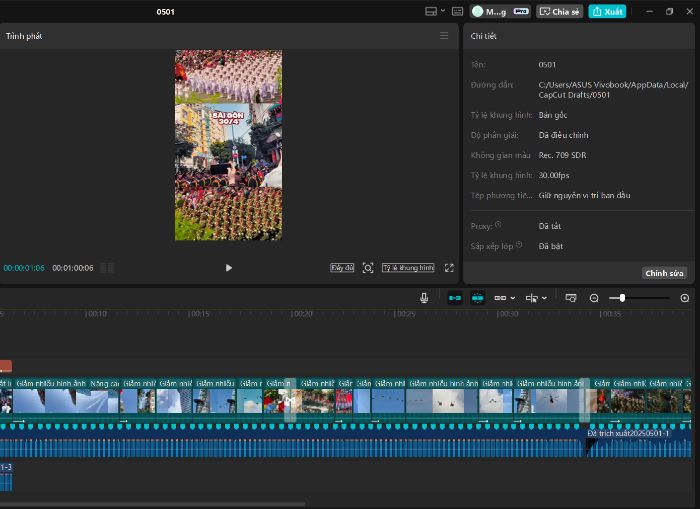Click the Xuất export button
The height and width of the screenshot is (509, 700).
click(x=607, y=12)
